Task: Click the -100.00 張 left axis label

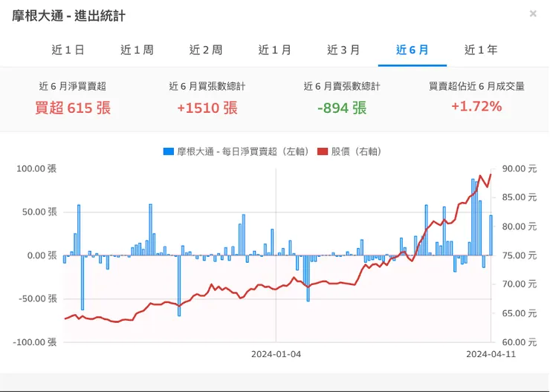Action: pos(35,342)
